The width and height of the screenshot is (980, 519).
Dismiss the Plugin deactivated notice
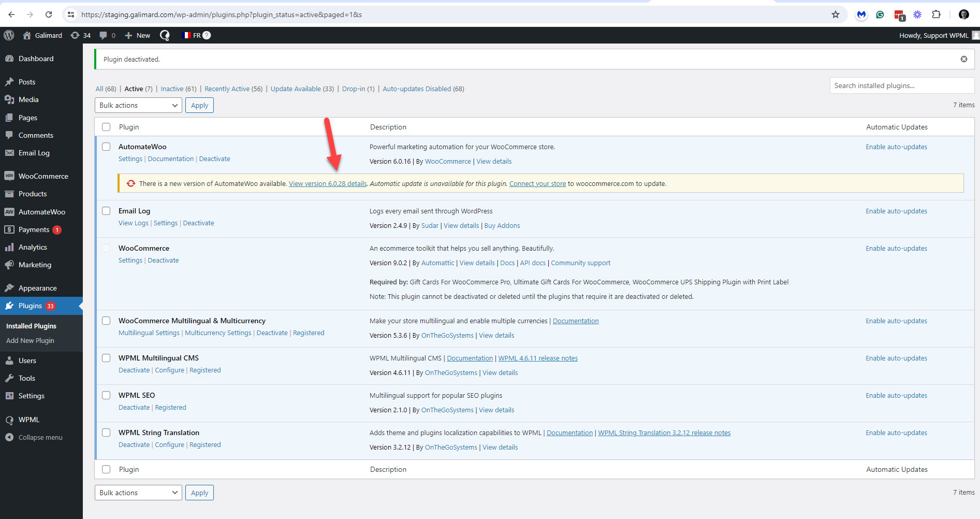(964, 59)
